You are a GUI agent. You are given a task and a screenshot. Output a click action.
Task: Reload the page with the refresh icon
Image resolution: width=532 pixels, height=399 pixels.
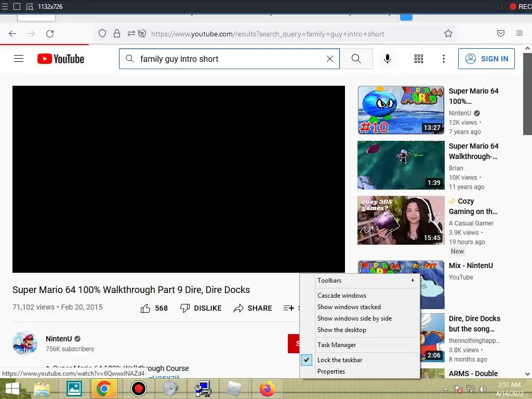pos(50,34)
